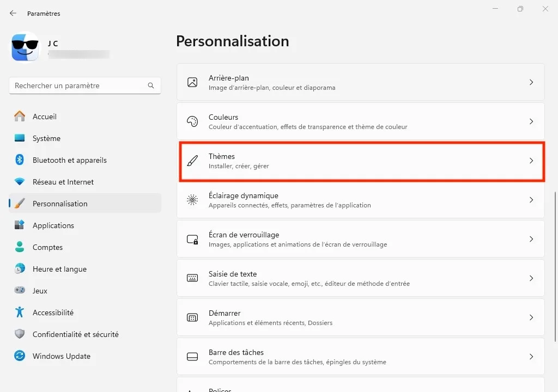Click the Couleurs palette icon

192,121
